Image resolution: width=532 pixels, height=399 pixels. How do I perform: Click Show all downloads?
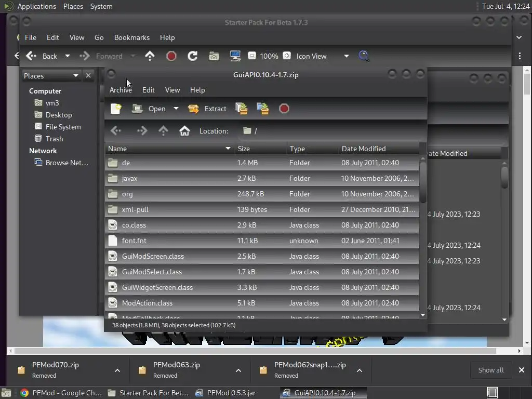(x=491, y=370)
